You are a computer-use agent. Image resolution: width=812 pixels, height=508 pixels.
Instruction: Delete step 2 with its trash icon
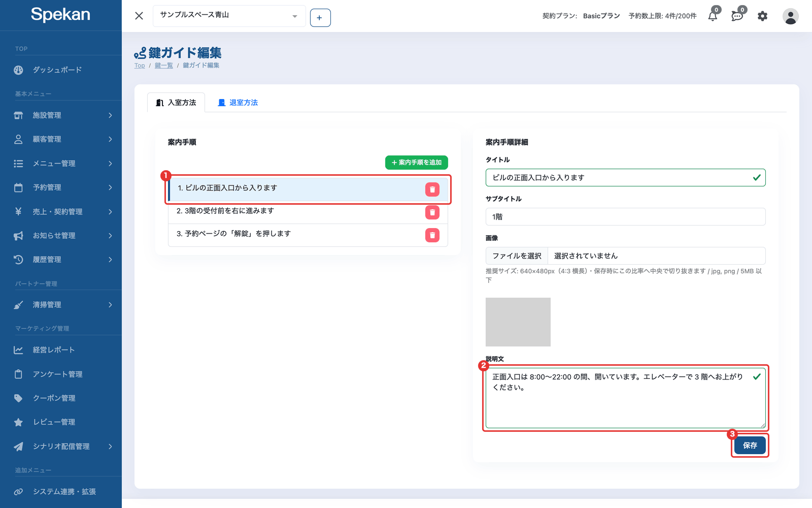[x=432, y=212]
